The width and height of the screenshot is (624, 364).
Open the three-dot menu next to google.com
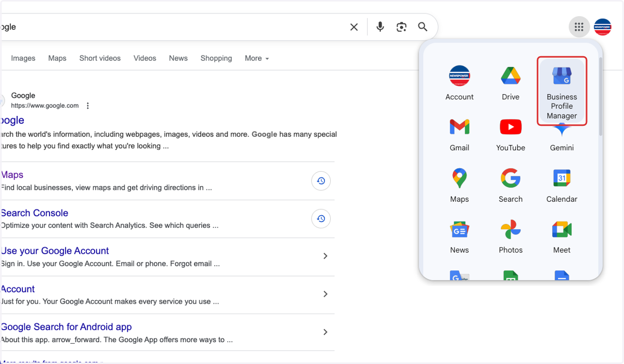[88, 106]
